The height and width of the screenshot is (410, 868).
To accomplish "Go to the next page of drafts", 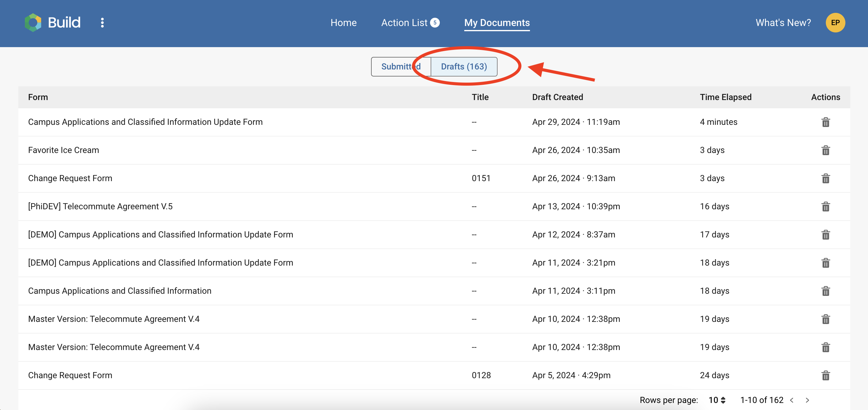I will [807, 400].
